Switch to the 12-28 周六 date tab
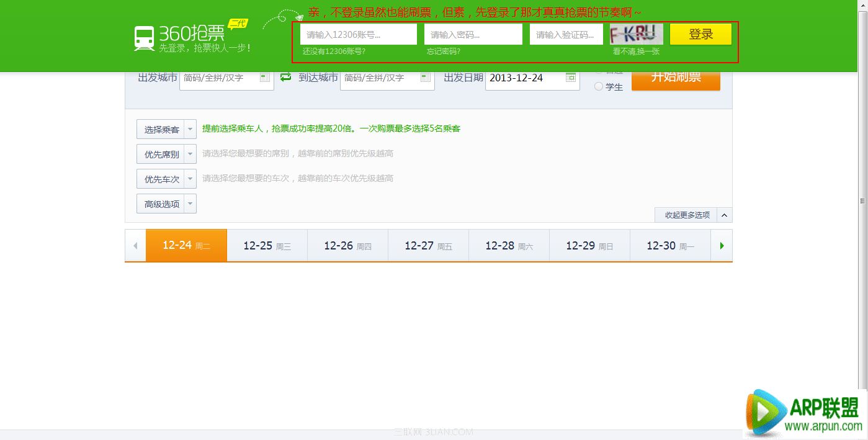Viewport: 868px width, 440px height. click(x=509, y=246)
